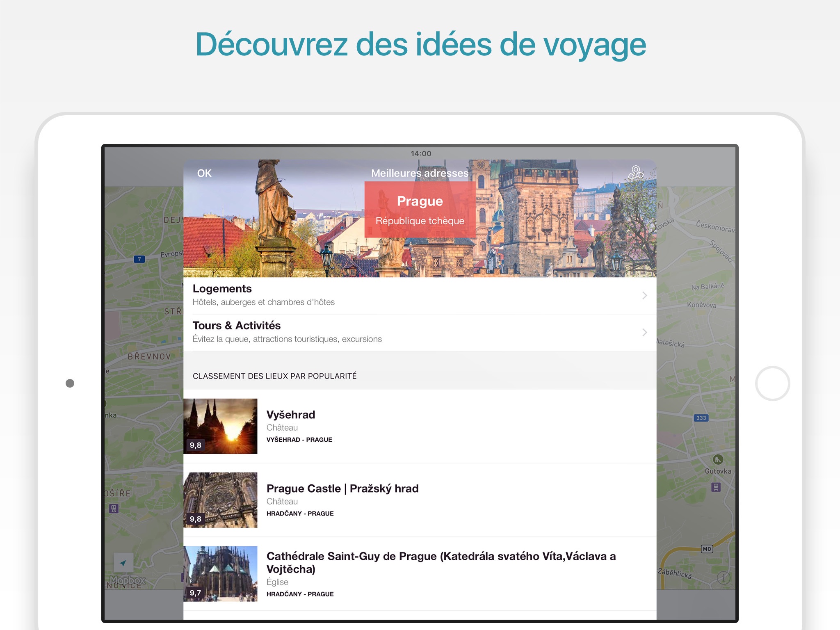Select Prague Castle | Pražský hrad entry
The width and height of the screenshot is (840, 630).
point(342,488)
